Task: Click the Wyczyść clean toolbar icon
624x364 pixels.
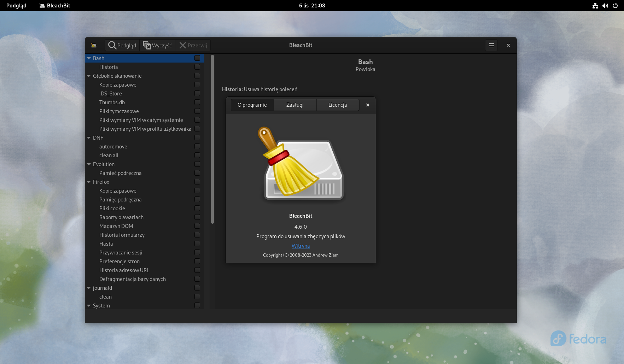Action: click(147, 45)
